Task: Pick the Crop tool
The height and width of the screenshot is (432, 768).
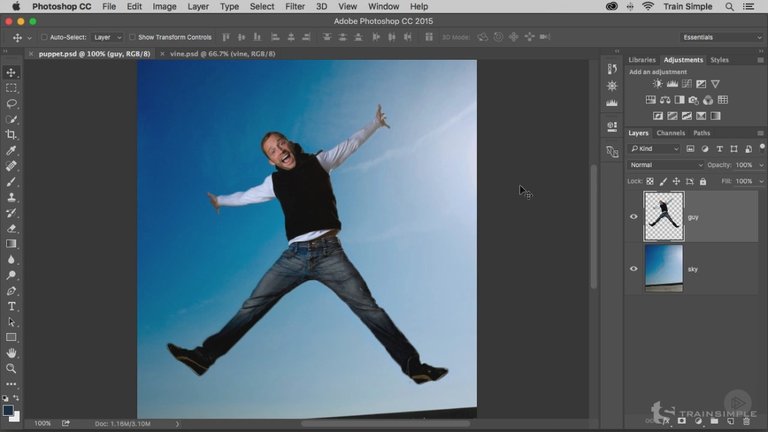Action: tap(12, 135)
